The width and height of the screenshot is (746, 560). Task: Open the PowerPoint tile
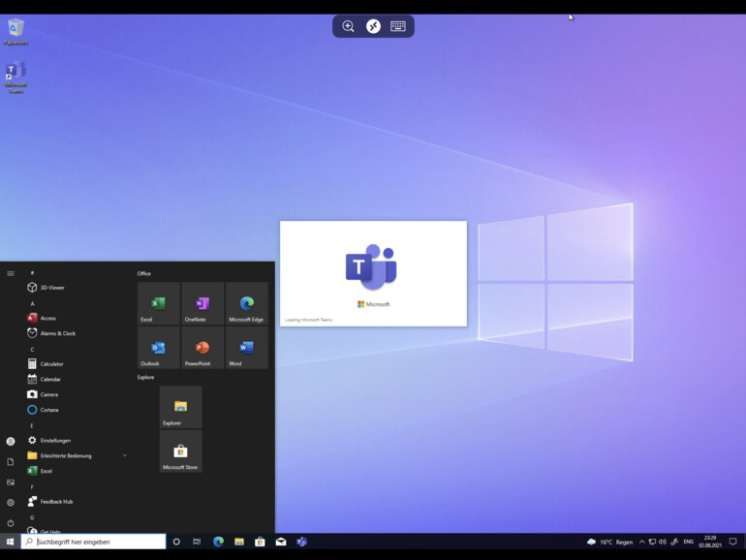point(202,348)
